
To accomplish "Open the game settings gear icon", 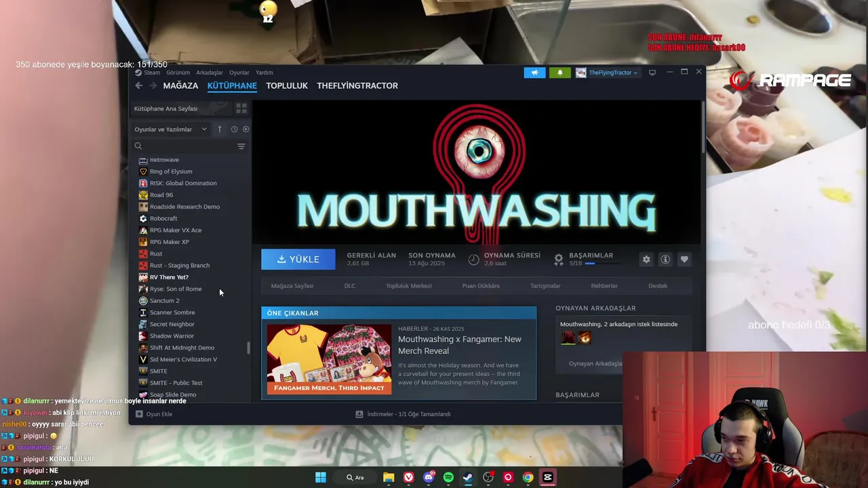I will (x=646, y=259).
